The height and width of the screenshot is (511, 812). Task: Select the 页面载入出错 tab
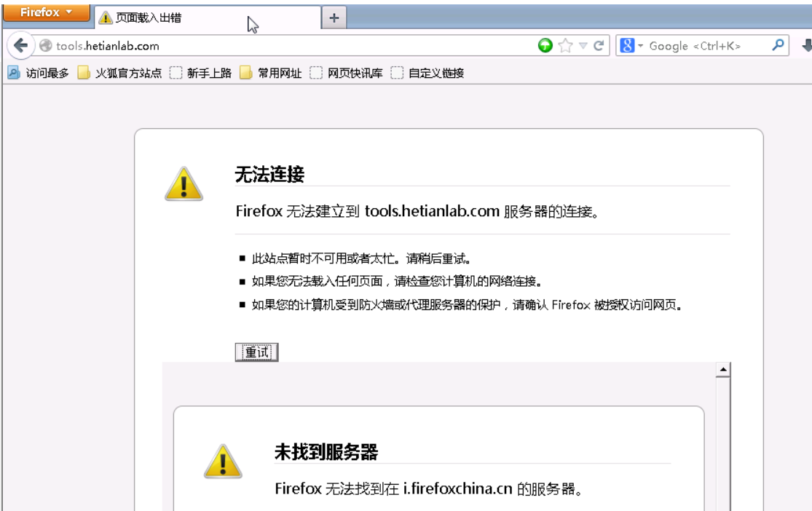[207, 17]
